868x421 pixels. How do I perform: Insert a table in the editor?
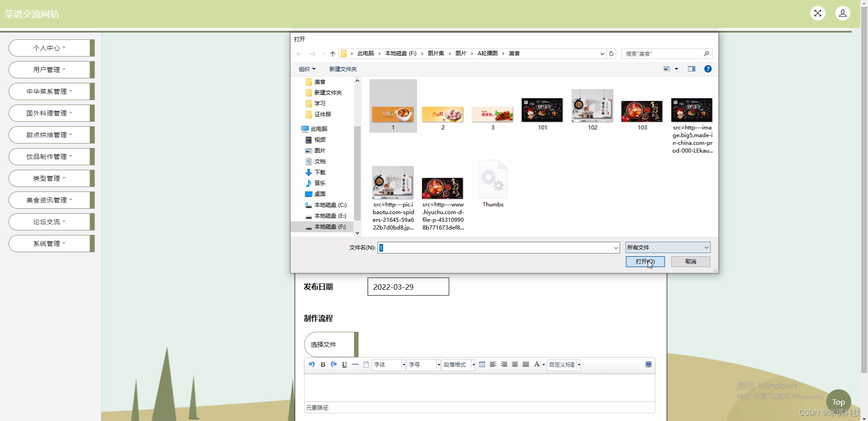pyautogui.click(x=482, y=364)
